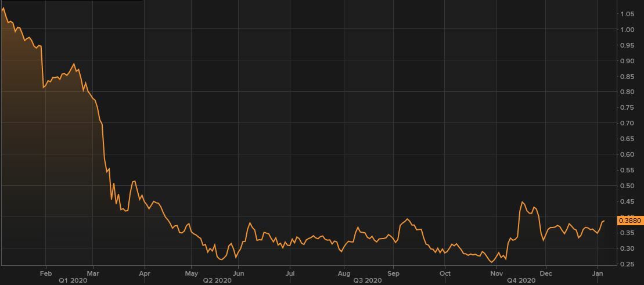This screenshot has height=285, width=644.
Task: Click the Feb month label
Action: coord(46,273)
